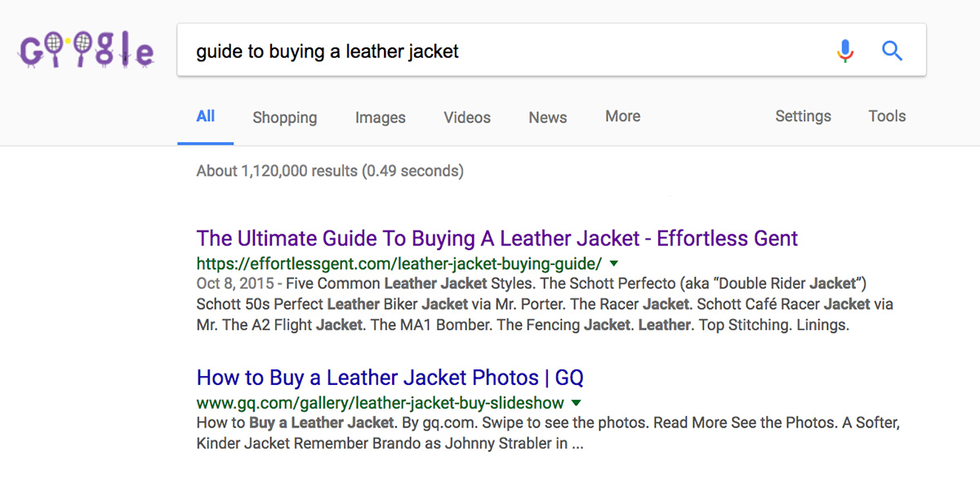The height and width of the screenshot is (479, 980).
Task: Click the About 1,120,000 results stats text
Action: 330,171
